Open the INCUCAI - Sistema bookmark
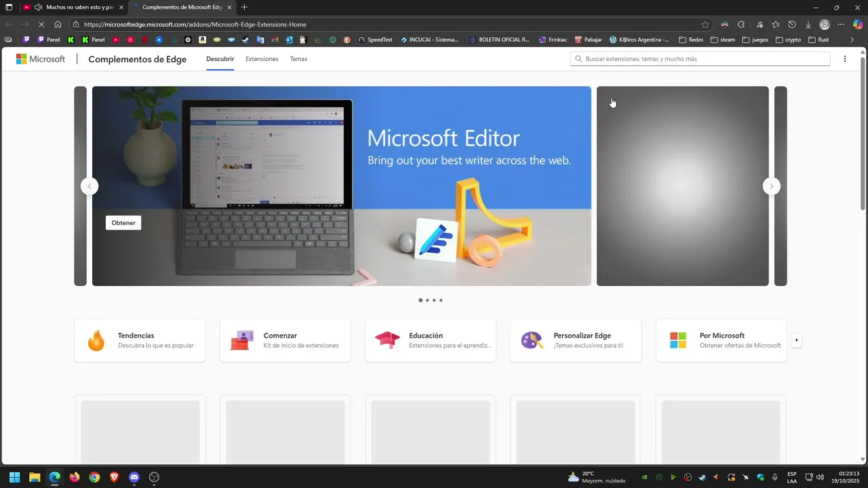The image size is (868, 488). tap(430, 39)
